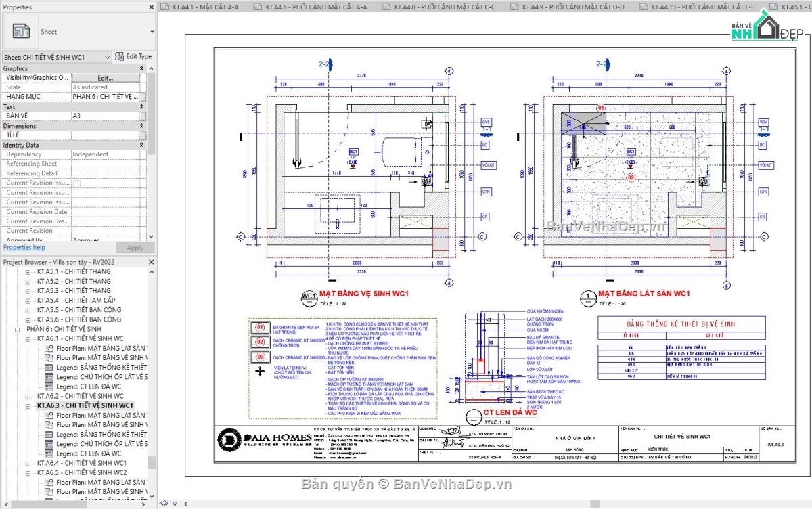
Task: Close the Project Browser panel
Action: 150,262
